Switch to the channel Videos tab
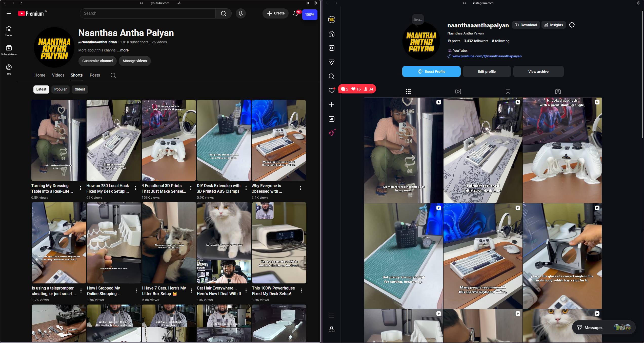The image size is (644, 343). click(x=58, y=75)
